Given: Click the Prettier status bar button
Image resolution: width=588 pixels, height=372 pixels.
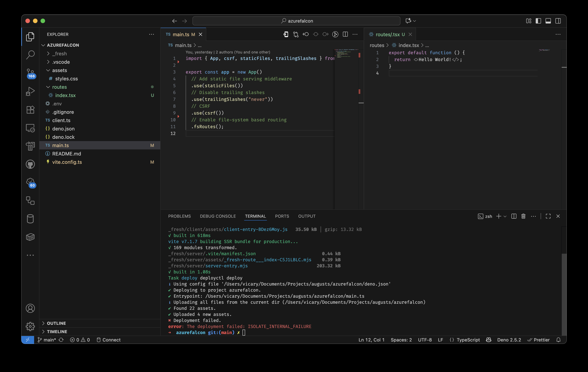Looking at the screenshot, I should [x=538, y=340].
